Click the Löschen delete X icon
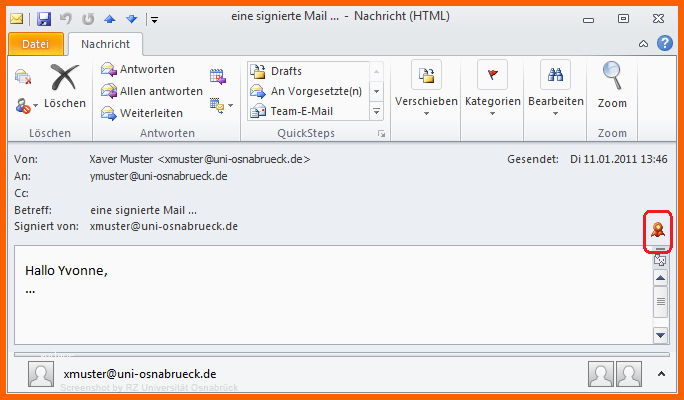Image resolution: width=684 pixels, height=400 pixels. 65,78
